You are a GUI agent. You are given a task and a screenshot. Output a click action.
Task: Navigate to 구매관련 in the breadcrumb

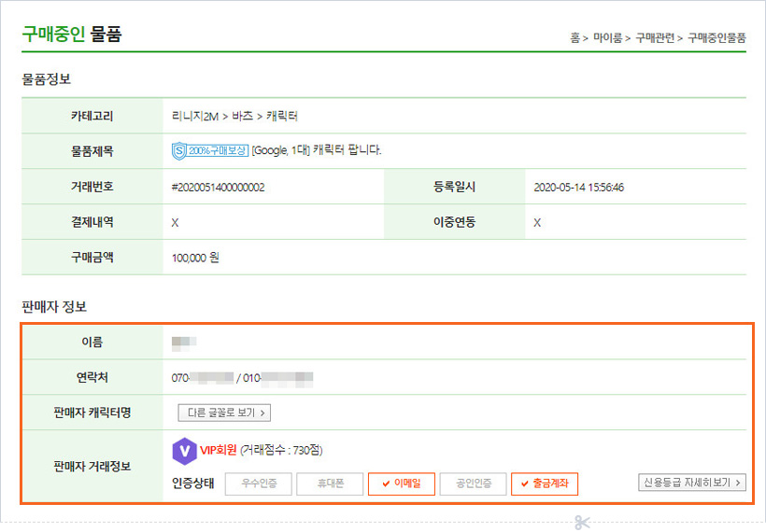(657, 38)
